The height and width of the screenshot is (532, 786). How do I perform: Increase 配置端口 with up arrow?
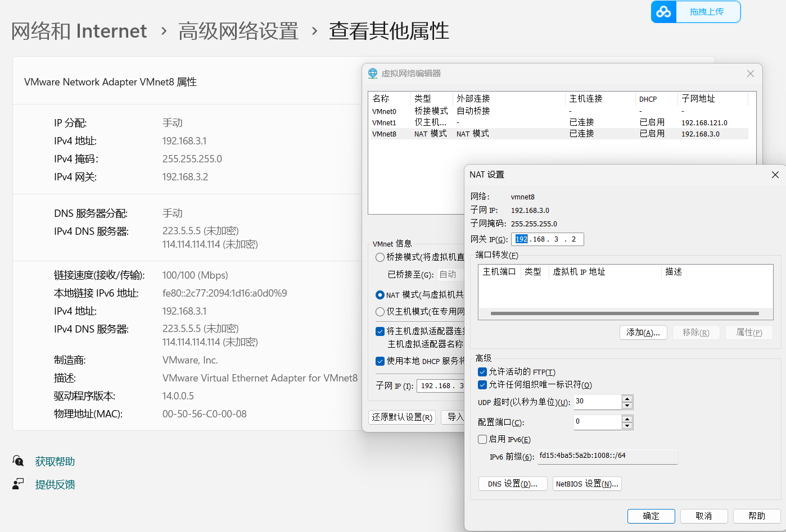(627, 419)
